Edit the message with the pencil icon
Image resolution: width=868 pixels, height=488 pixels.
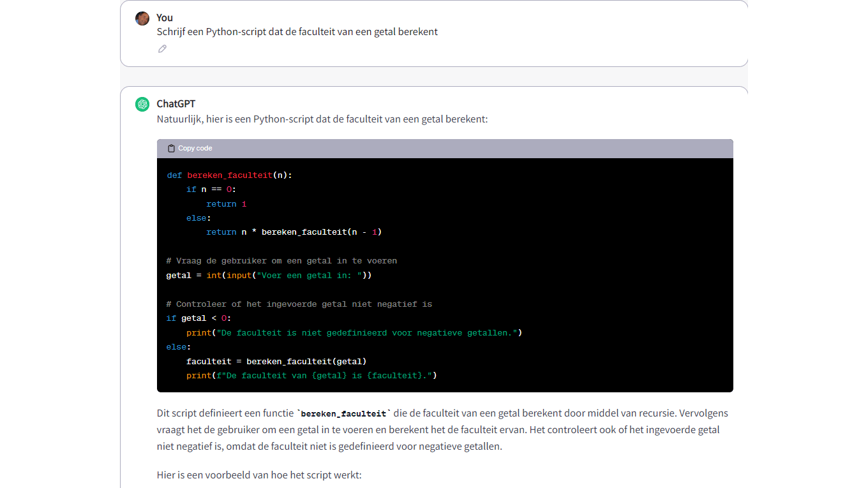(162, 49)
